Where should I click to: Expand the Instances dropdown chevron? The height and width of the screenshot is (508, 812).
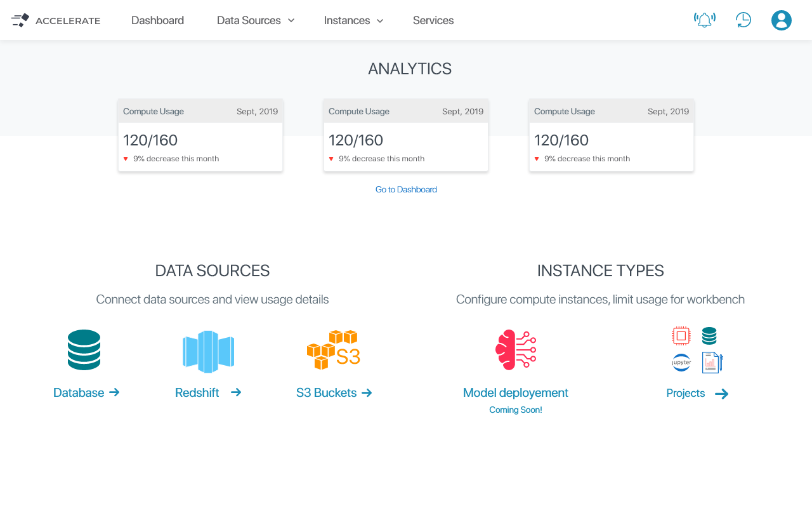click(x=380, y=20)
